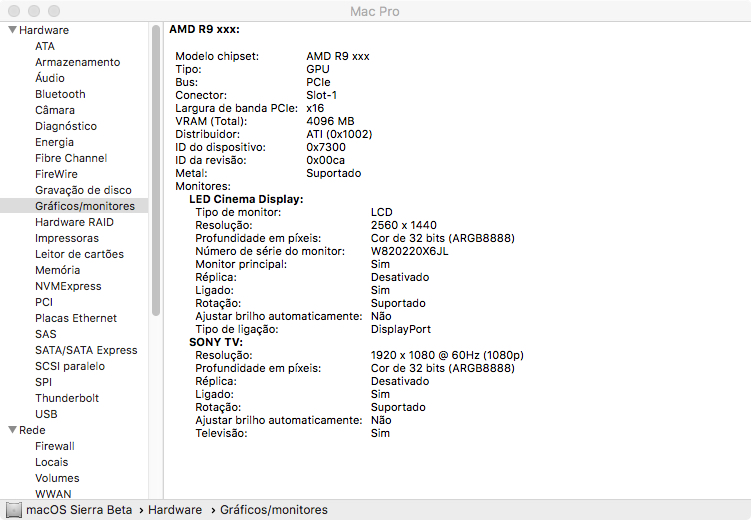Click the resolution 2560 x 1440

404,225
